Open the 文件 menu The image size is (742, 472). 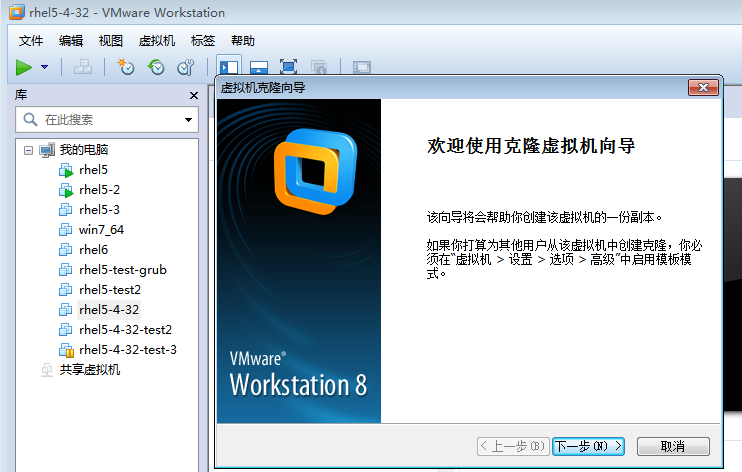tap(31, 41)
